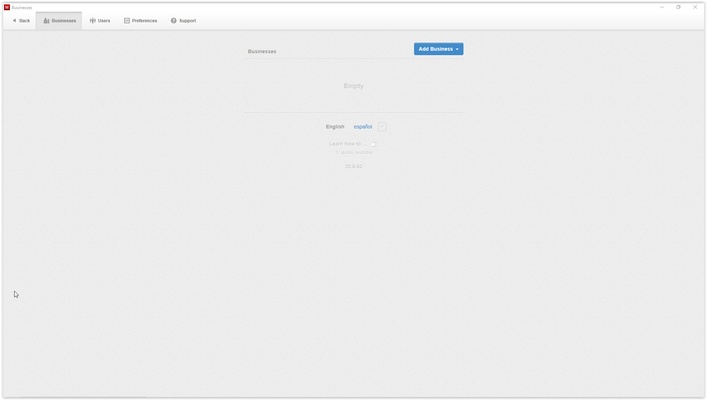Image resolution: width=707 pixels, height=400 pixels.
Task: Click the Empty placeholder text
Action: [354, 86]
